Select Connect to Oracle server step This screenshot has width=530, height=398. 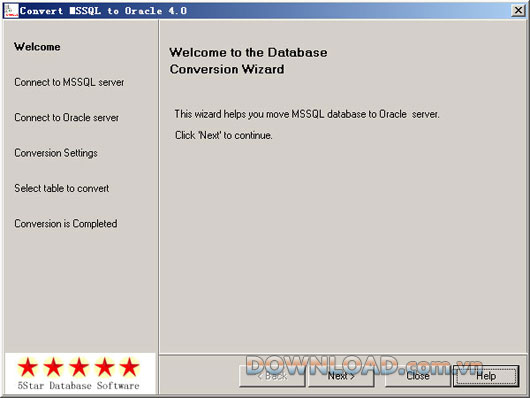click(66, 118)
